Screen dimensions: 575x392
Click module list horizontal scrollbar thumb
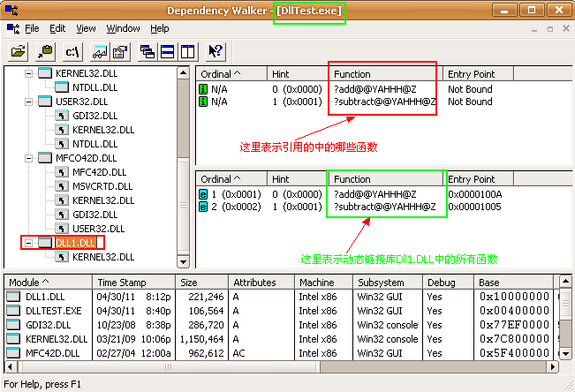pyautogui.click(x=168, y=366)
